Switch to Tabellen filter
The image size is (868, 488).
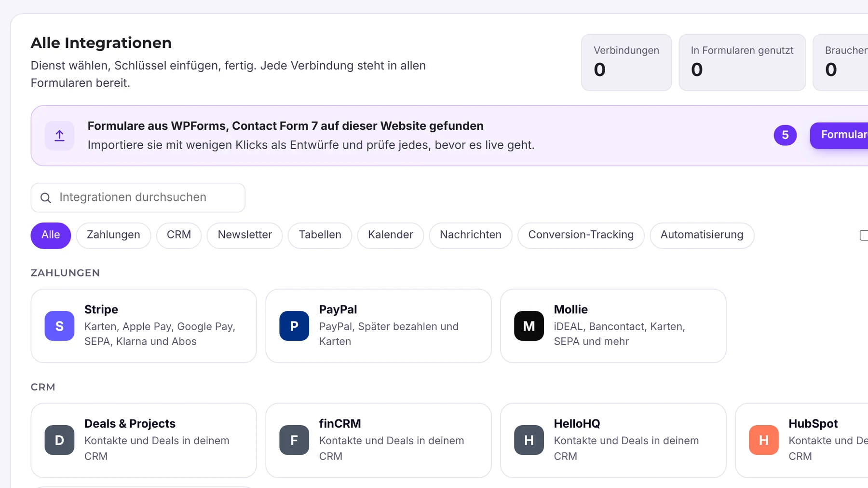pyautogui.click(x=320, y=236)
